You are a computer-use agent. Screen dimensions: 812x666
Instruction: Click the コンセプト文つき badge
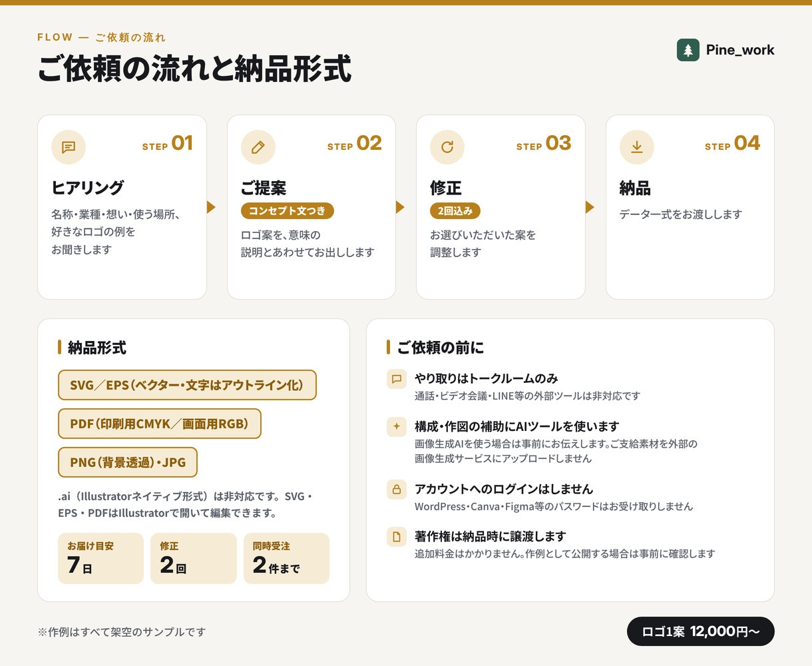coord(288,211)
